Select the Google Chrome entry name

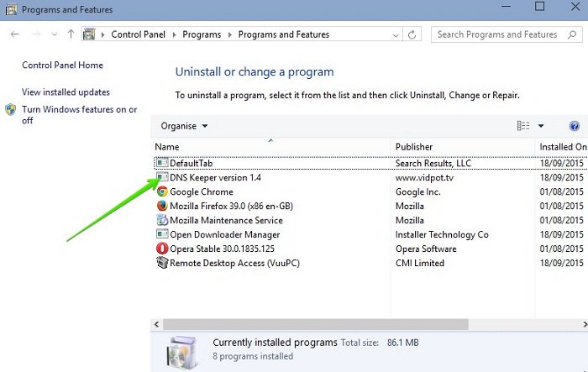pos(202,191)
